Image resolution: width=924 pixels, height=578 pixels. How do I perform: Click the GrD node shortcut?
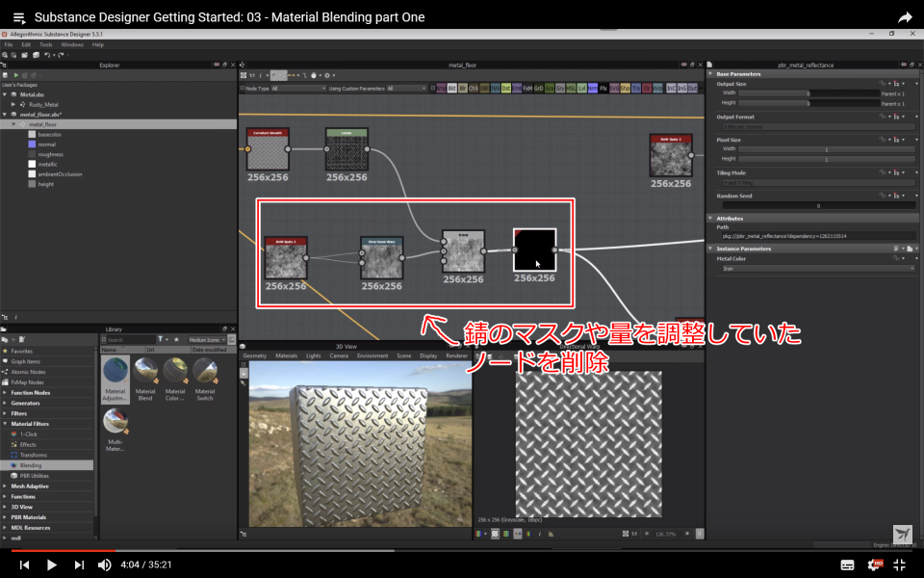pos(539,88)
